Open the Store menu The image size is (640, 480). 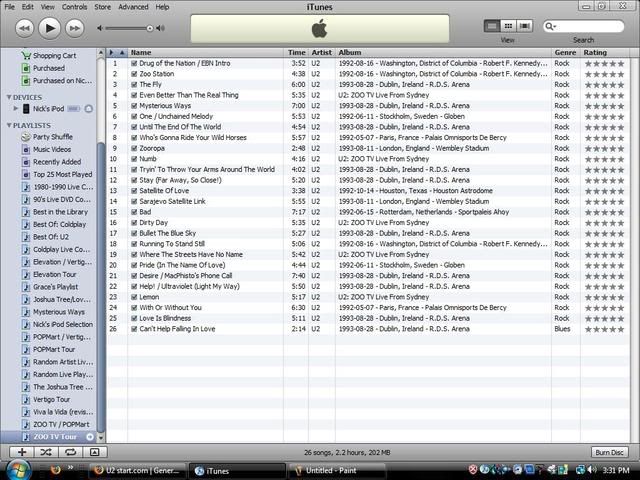pyautogui.click(x=102, y=7)
